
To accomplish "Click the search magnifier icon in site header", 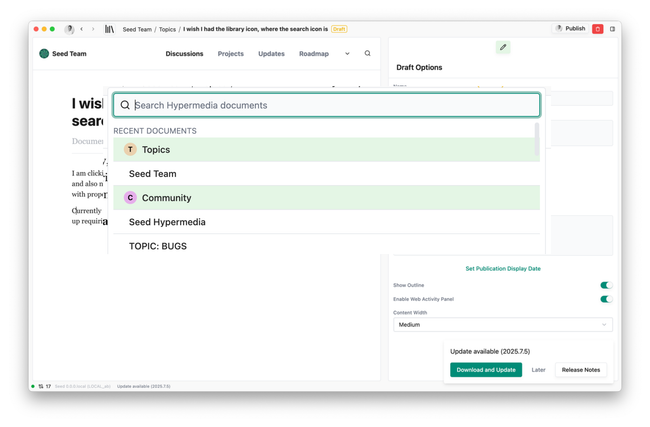I will pos(367,54).
